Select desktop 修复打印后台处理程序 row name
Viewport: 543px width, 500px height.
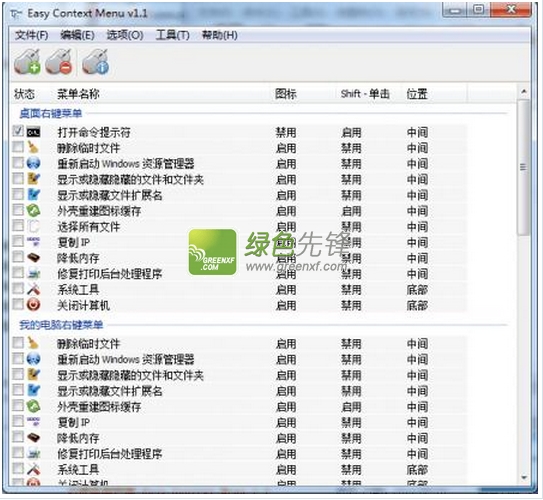point(110,274)
